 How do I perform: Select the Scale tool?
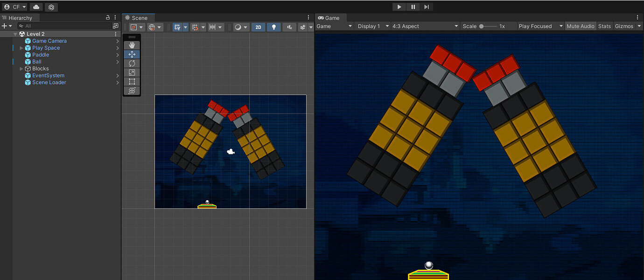point(132,72)
